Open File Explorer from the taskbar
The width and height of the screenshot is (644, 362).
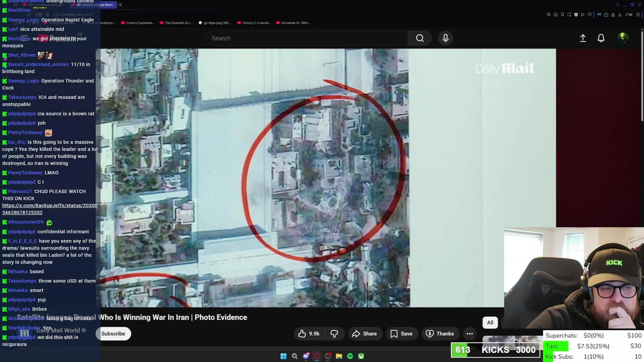[339, 356]
